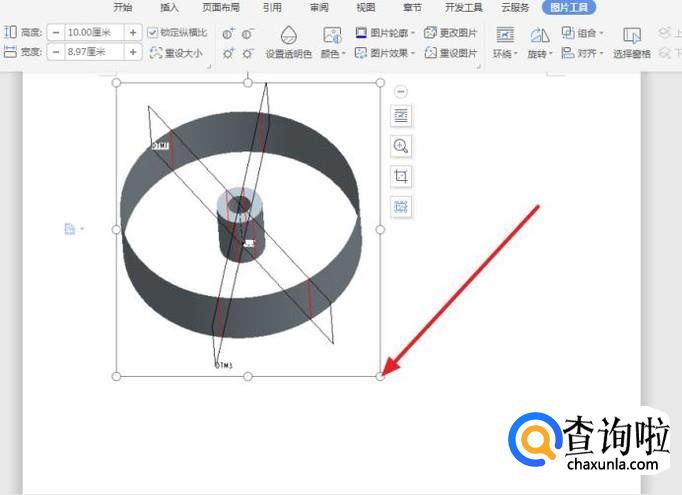Click the height value input field
682x495 pixels.
coord(95,33)
